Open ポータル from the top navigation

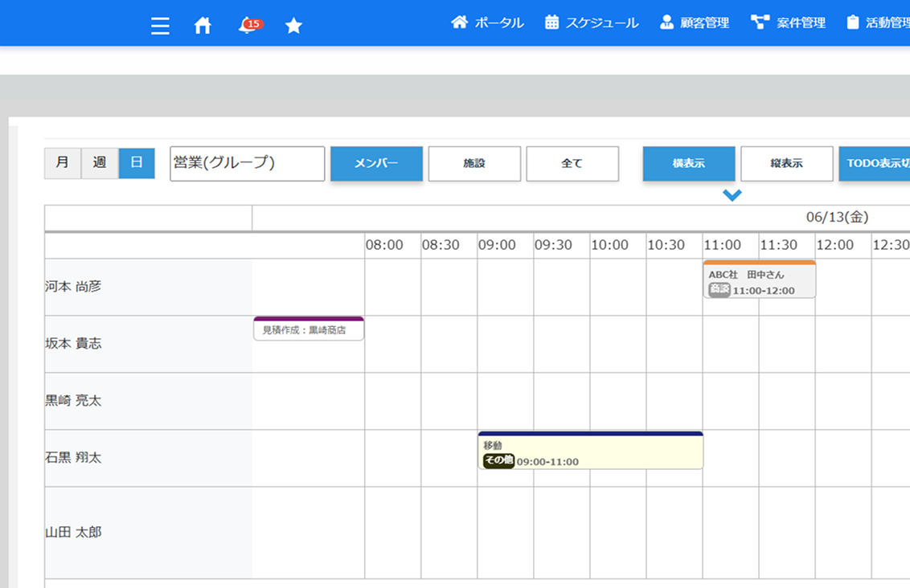click(488, 22)
